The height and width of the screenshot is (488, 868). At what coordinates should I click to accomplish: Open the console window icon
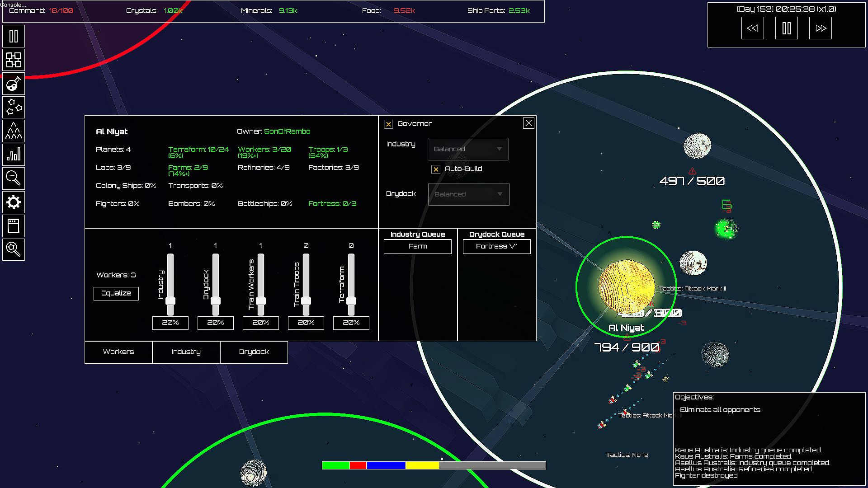pyautogui.click(x=14, y=225)
